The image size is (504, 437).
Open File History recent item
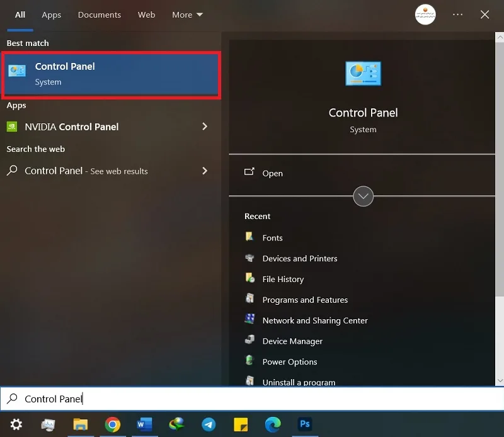[283, 279]
